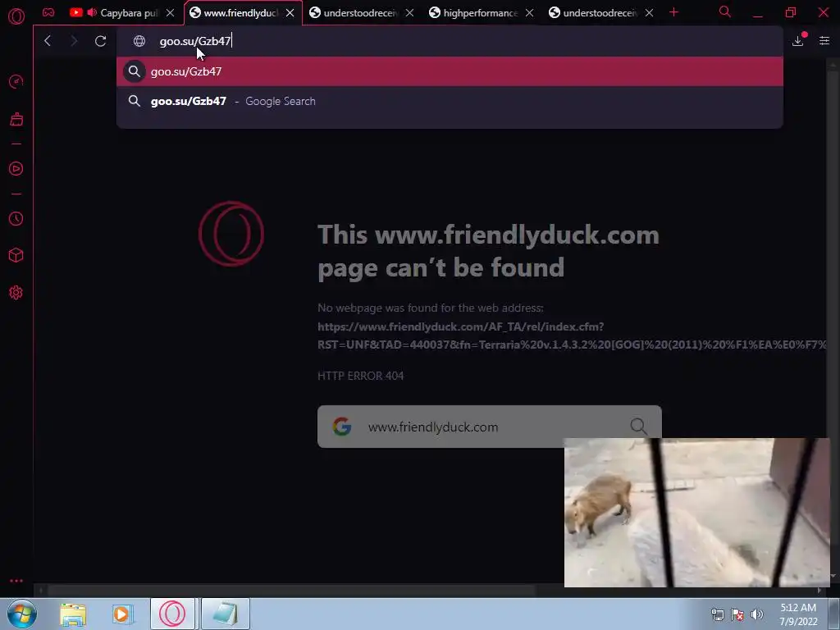Screen dimensions: 840x630
Task: Open Action Center flag tray icon
Action: tap(737, 614)
